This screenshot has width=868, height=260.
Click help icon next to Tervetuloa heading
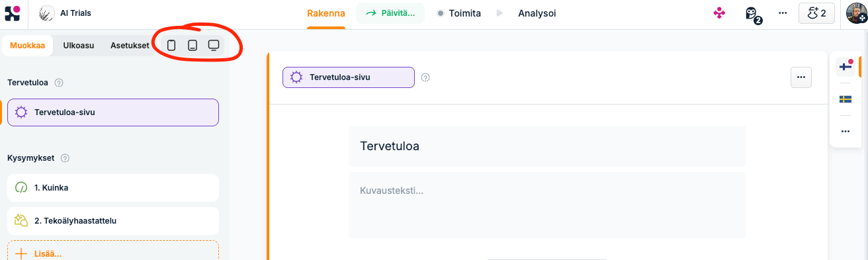59,83
